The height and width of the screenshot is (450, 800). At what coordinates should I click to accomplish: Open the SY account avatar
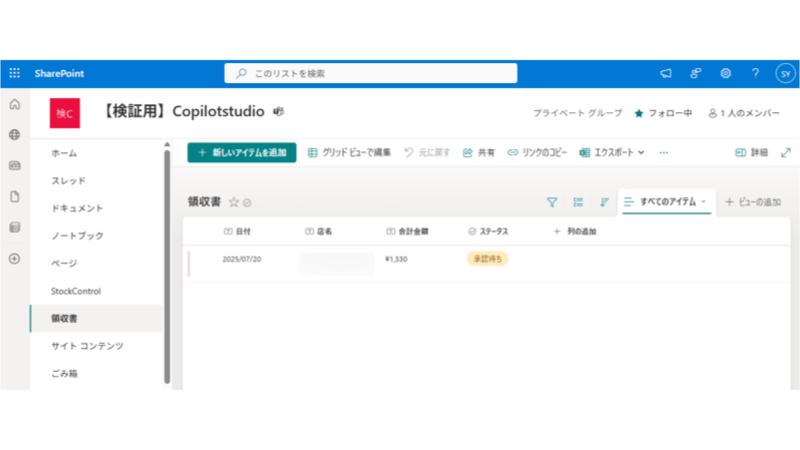pos(785,73)
